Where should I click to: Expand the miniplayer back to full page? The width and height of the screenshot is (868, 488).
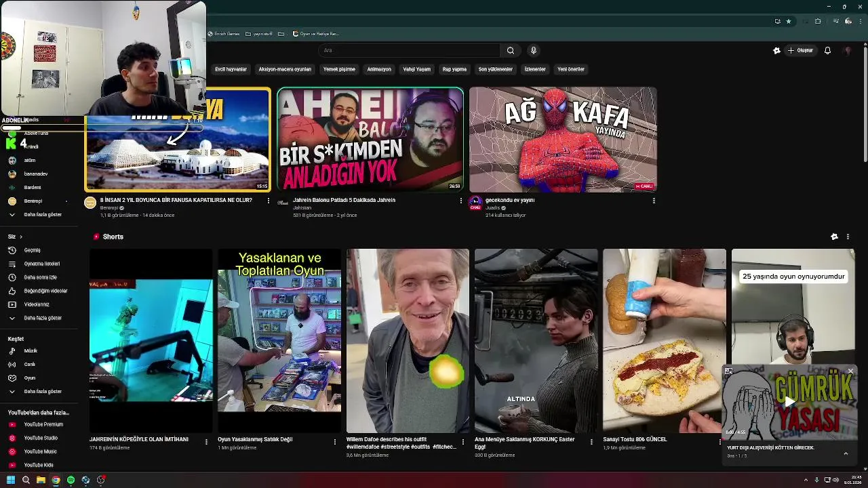tap(728, 371)
